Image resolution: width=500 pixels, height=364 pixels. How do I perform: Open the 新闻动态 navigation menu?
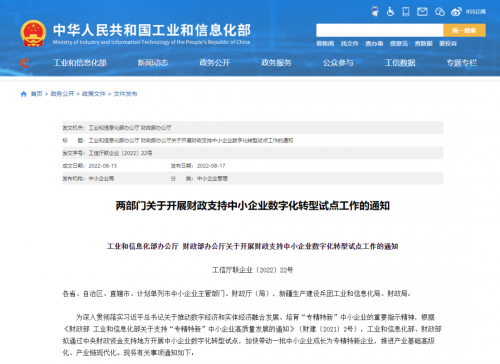tap(153, 63)
